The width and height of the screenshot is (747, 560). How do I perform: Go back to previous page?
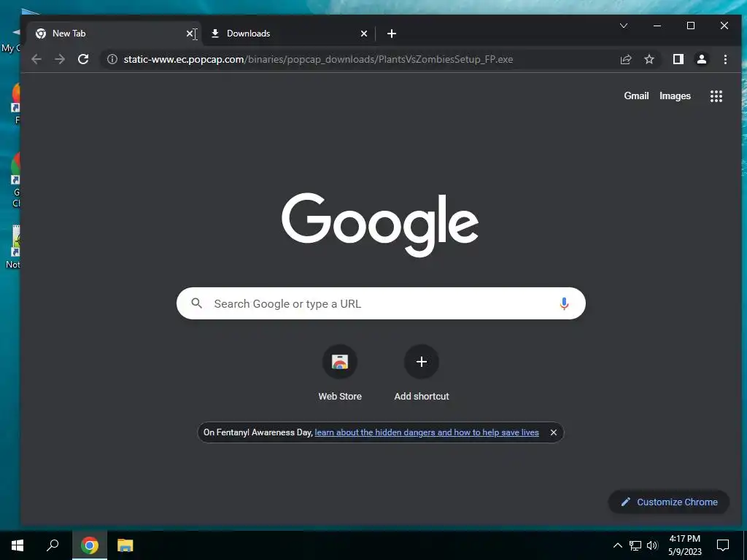point(36,60)
